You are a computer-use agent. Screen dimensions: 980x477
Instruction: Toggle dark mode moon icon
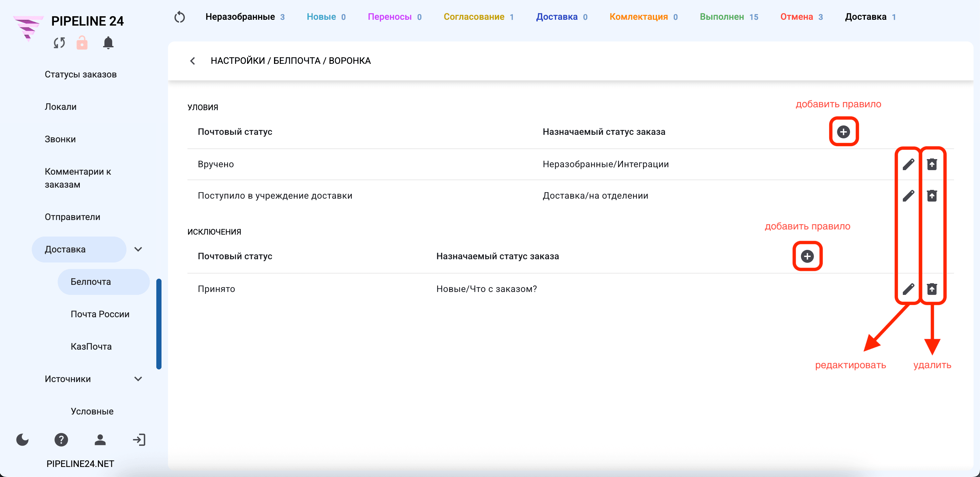(x=22, y=440)
